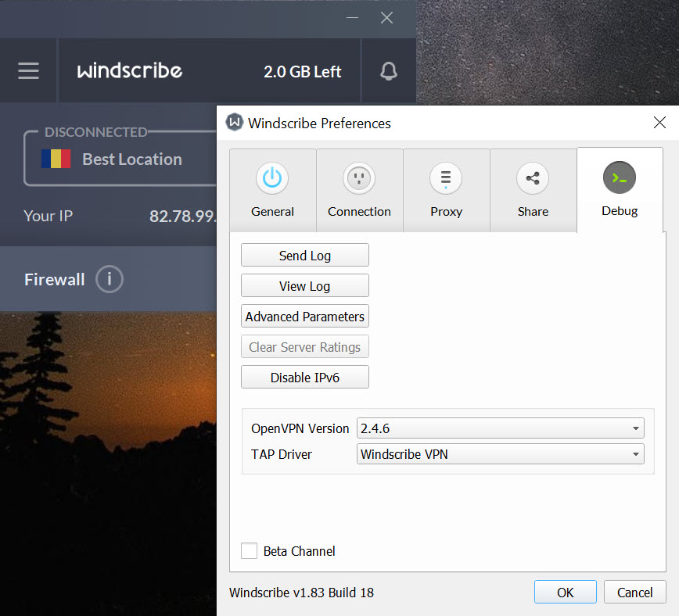
Task: Click the Debug terminal icon
Action: 620,177
